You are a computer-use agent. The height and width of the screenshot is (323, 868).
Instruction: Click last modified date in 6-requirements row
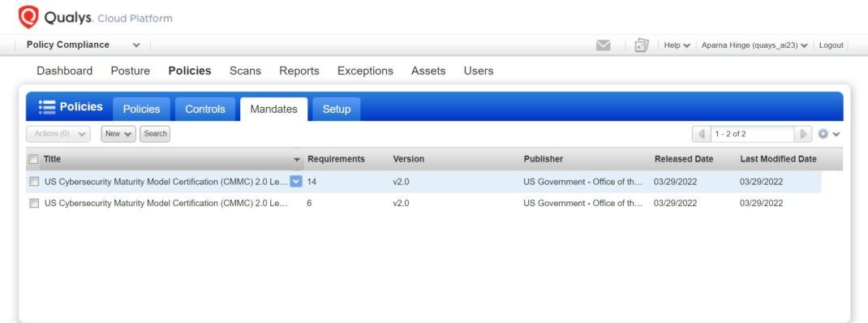(x=761, y=204)
